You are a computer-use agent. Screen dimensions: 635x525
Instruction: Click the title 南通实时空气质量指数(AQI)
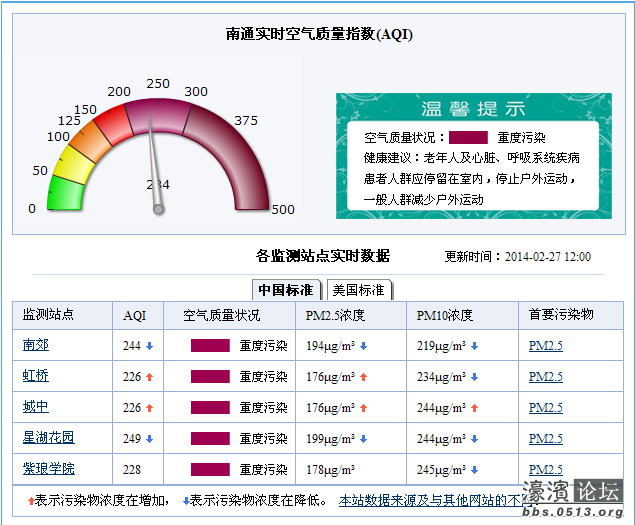(319, 34)
